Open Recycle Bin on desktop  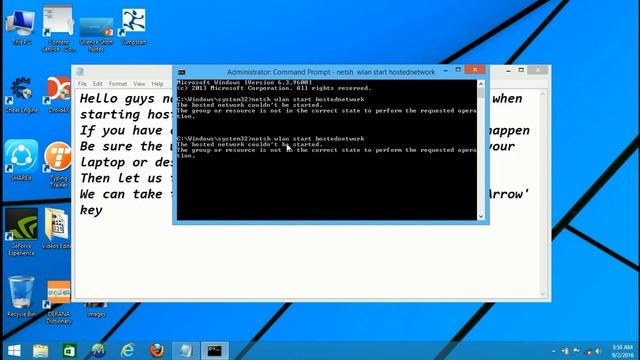tap(21, 296)
